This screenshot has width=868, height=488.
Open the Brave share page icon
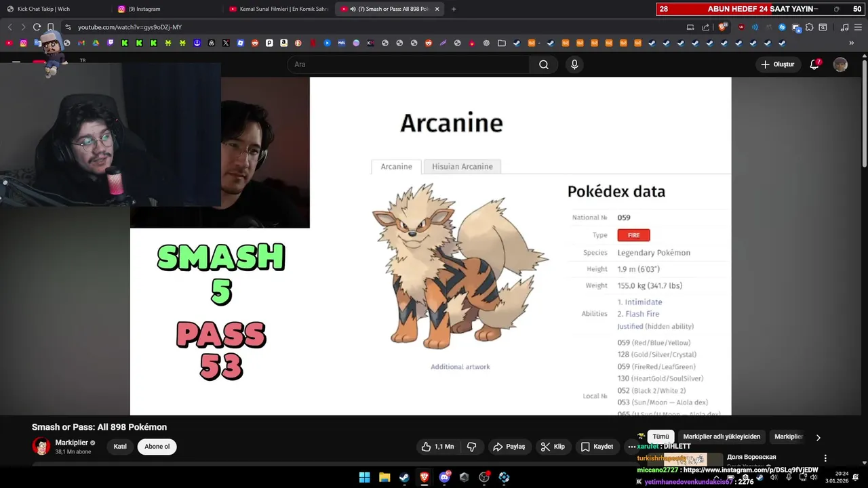[x=705, y=27]
